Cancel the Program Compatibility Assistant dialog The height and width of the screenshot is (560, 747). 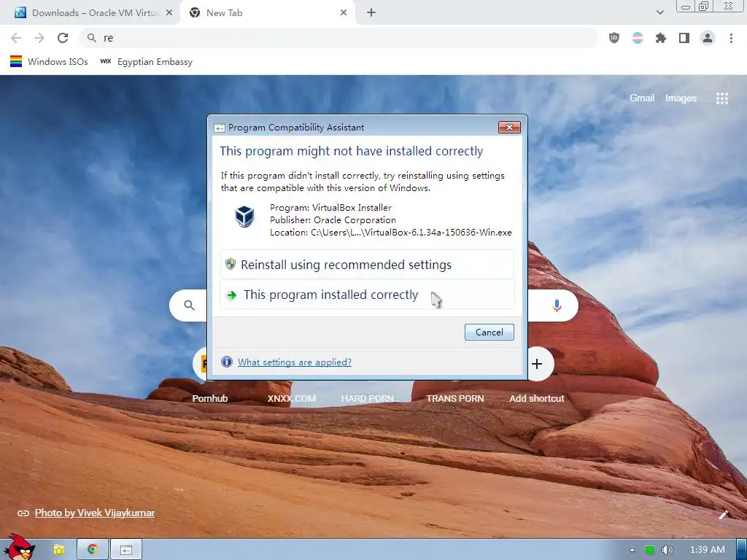tap(489, 332)
